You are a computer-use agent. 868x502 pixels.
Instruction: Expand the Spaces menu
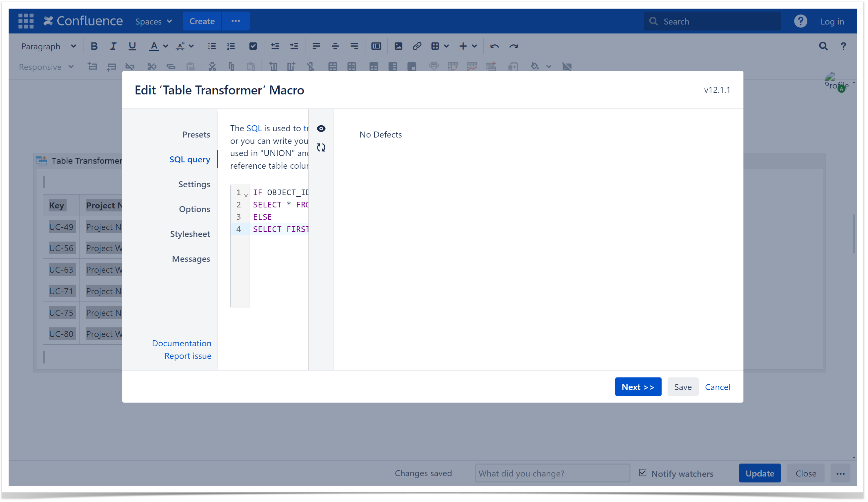[x=153, y=21]
